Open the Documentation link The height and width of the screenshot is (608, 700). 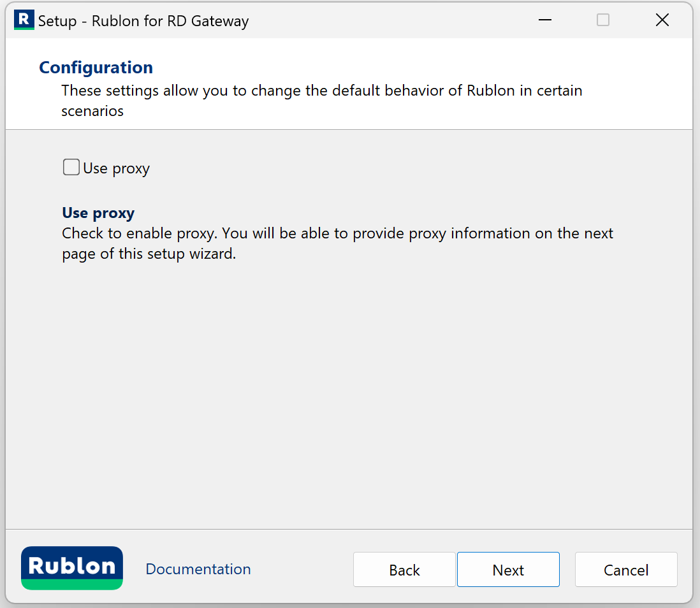(x=198, y=569)
